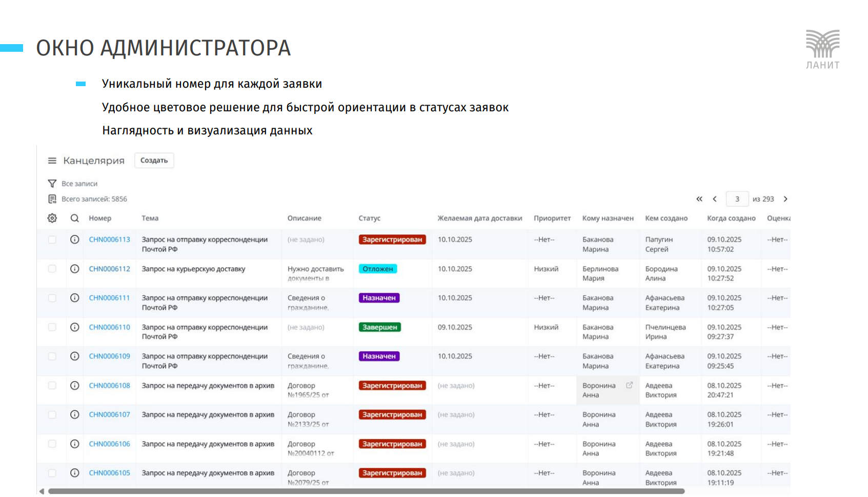Check the box for CHN0006106

(x=52, y=444)
